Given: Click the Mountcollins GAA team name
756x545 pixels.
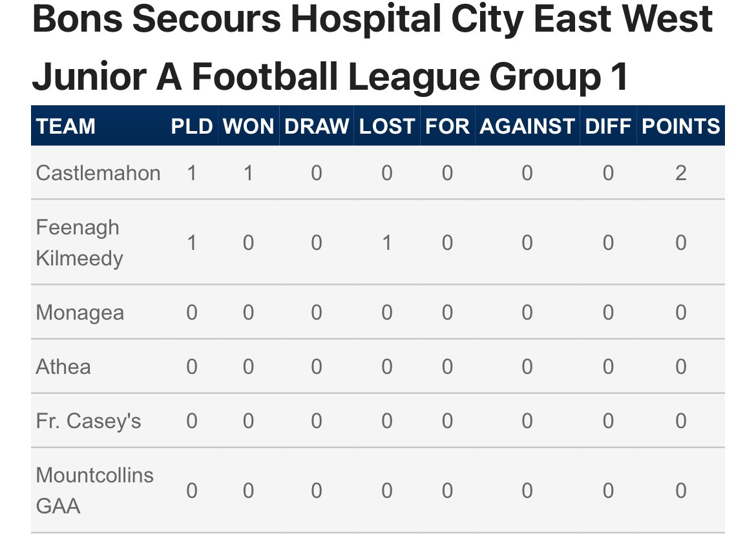Looking at the screenshot, I should pyautogui.click(x=95, y=490).
